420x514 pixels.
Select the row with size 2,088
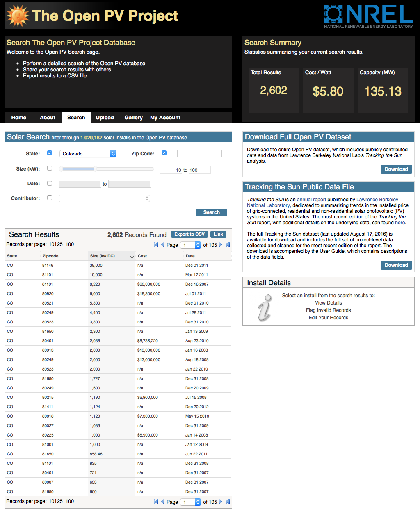pos(119,341)
